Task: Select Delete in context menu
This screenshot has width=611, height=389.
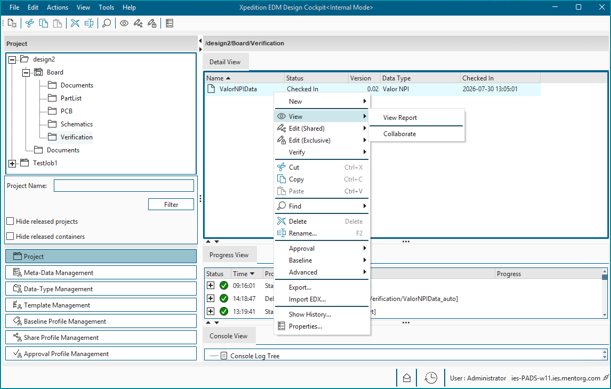Action: pyautogui.click(x=322, y=221)
